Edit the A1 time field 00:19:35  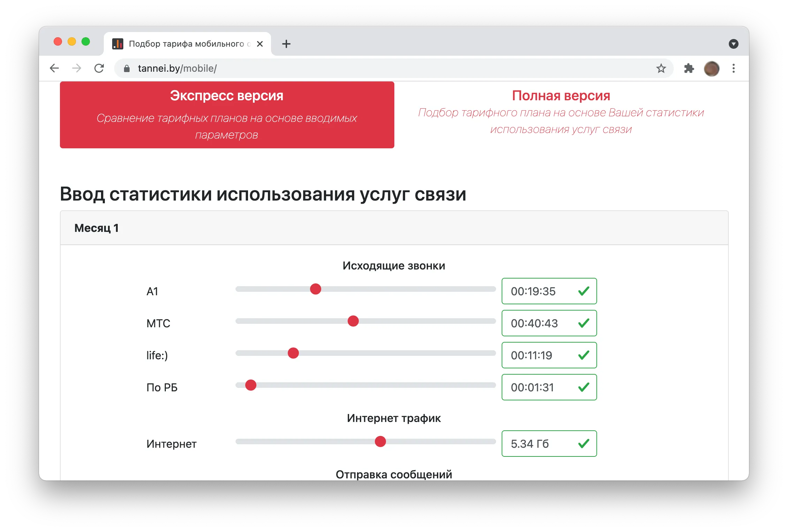tap(549, 291)
